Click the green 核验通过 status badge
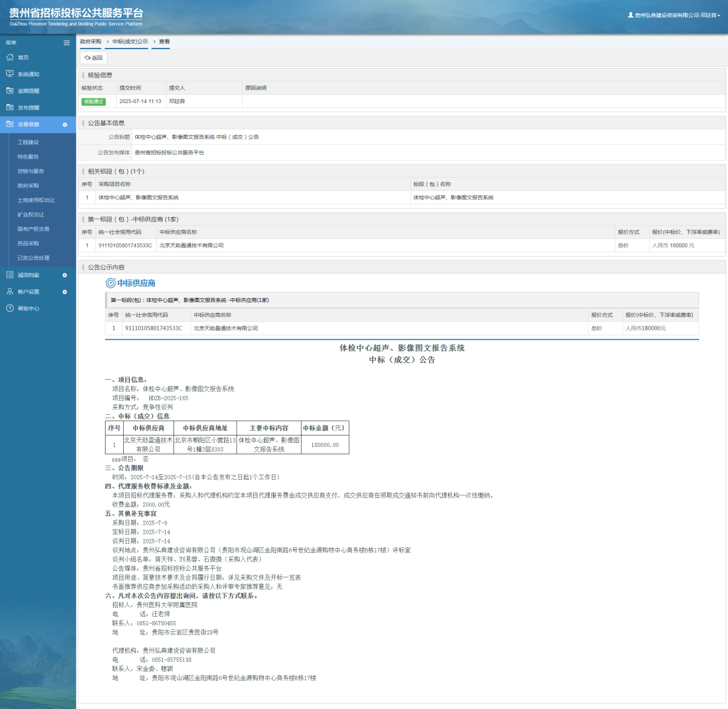This screenshot has height=709, width=728. coord(93,101)
